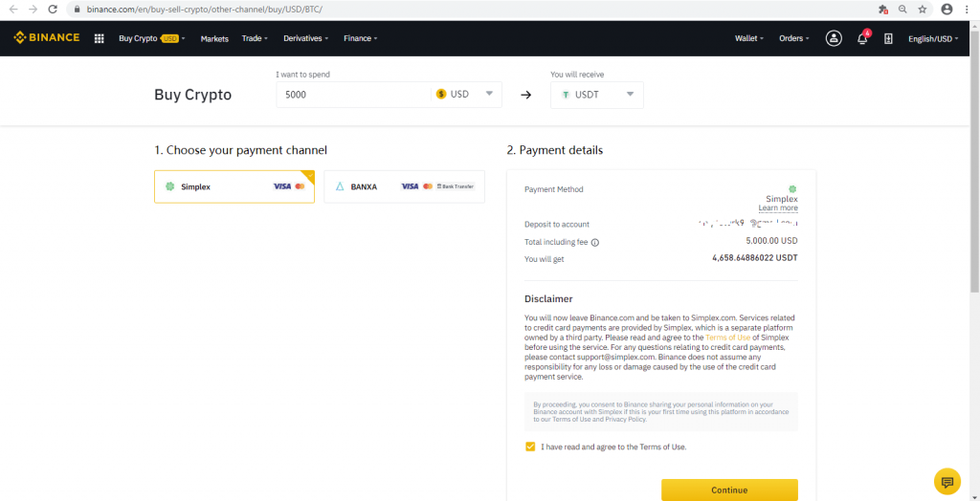Expand the USD currency dropdown arrow
This screenshot has height=501, width=980.
[x=489, y=94]
